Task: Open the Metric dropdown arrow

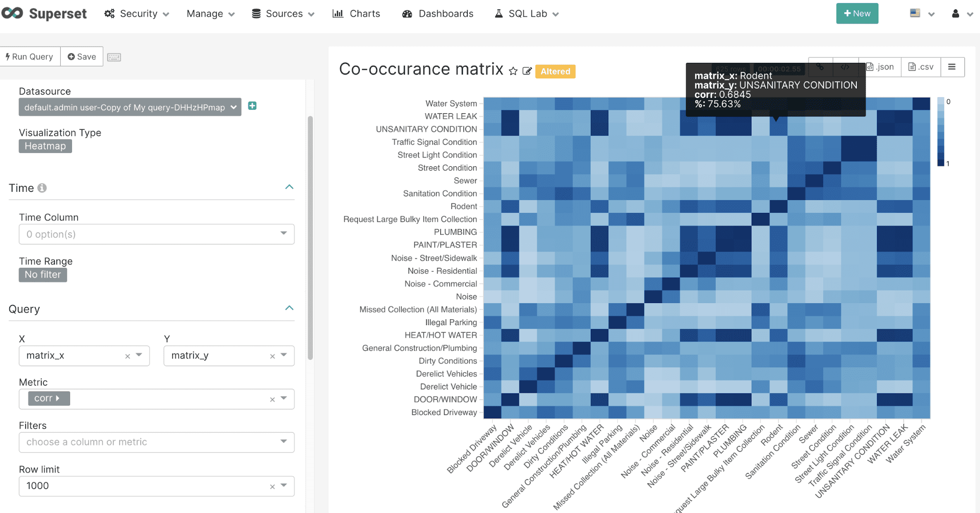Action: point(284,398)
